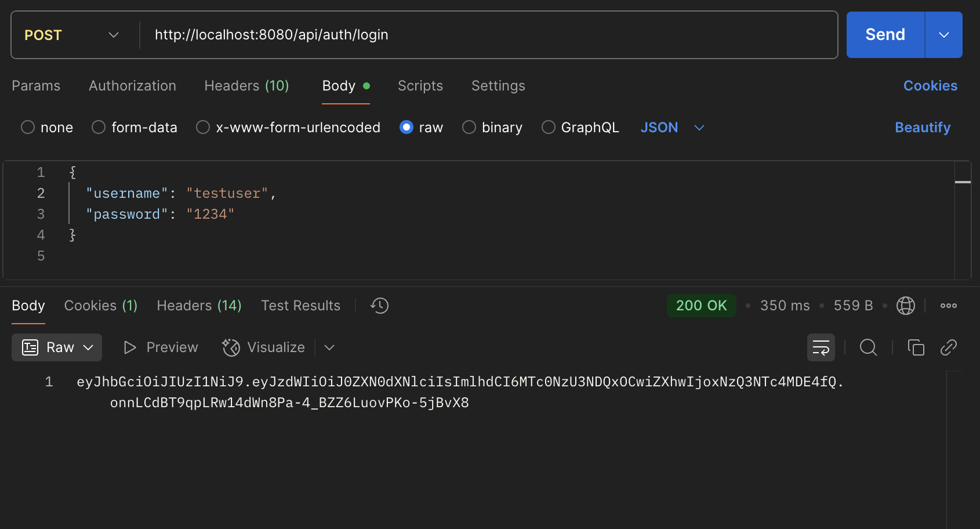Click the Beautify link
This screenshot has width=980, height=529.
tap(922, 127)
